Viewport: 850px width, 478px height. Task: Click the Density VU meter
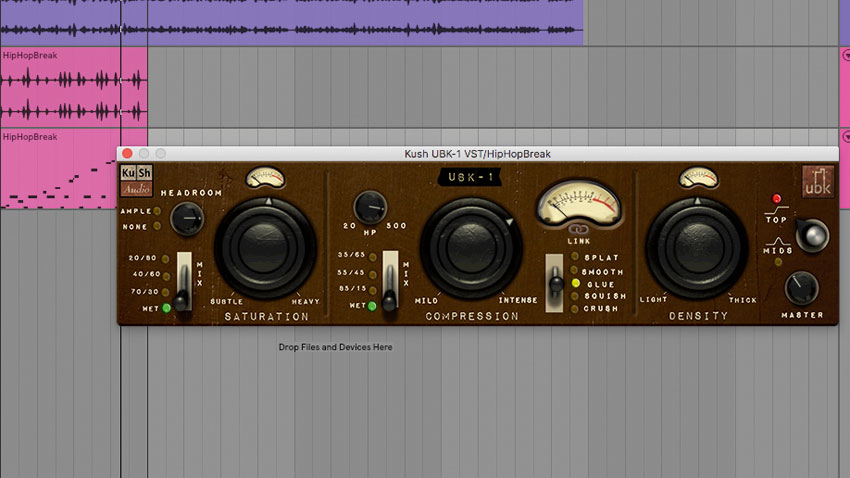pos(698,177)
